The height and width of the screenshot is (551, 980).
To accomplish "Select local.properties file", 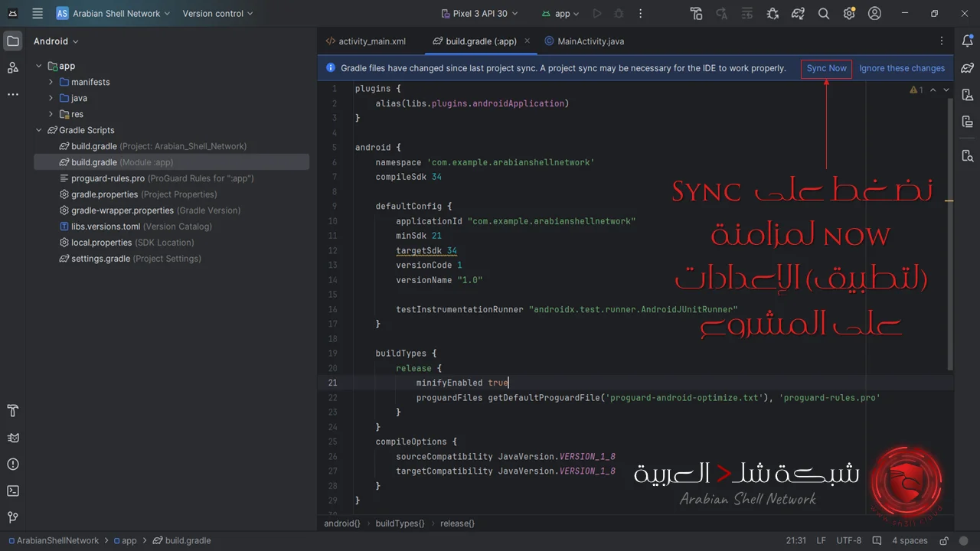I will tap(171, 243).
